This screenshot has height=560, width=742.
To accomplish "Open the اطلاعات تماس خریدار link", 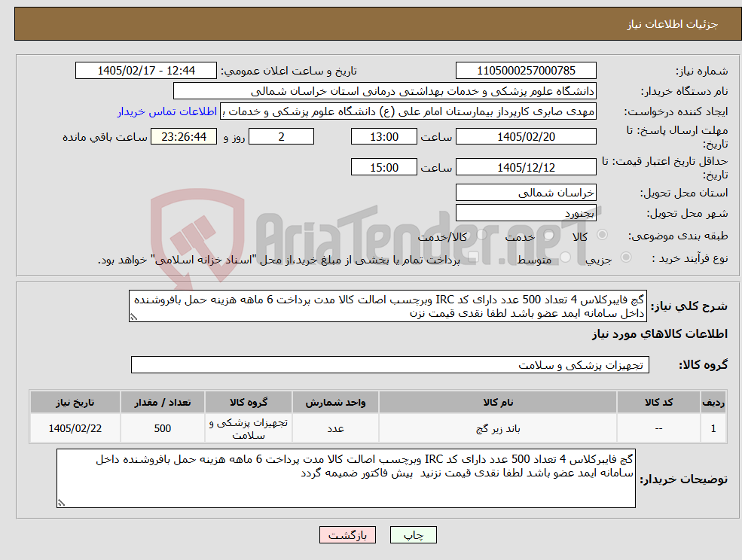I will pyautogui.click(x=167, y=111).
